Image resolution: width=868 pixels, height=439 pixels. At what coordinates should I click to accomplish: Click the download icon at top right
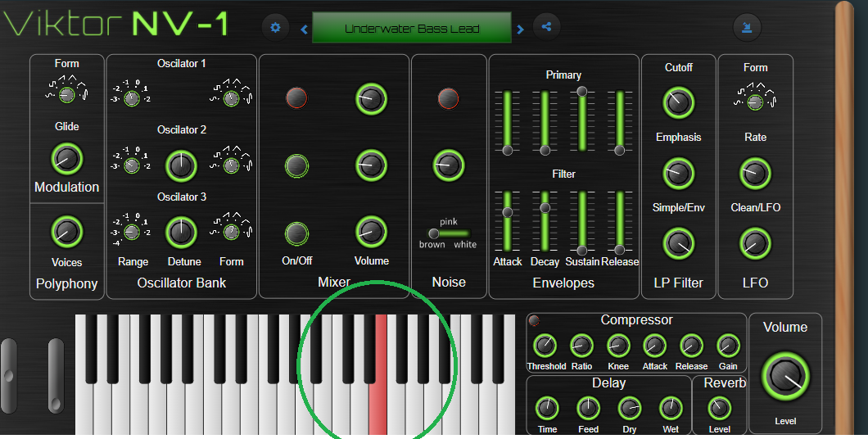[x=747, y=27]
